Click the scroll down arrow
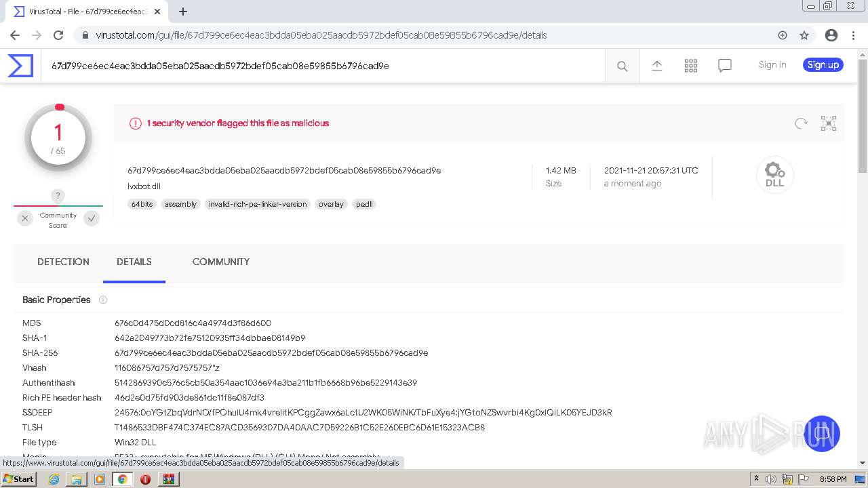Viewport: 868px width, 488px height. [x=863, y=463]
